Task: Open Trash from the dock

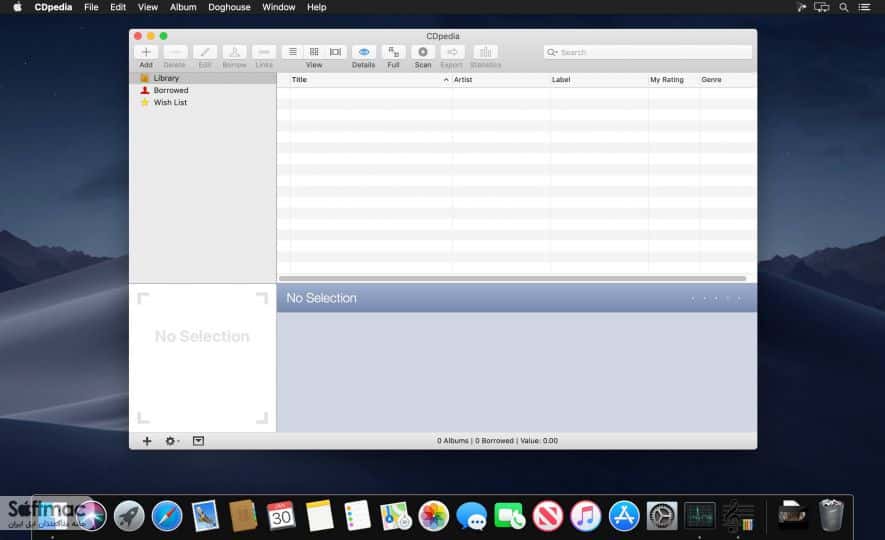Action: click(x=831, y=516)
